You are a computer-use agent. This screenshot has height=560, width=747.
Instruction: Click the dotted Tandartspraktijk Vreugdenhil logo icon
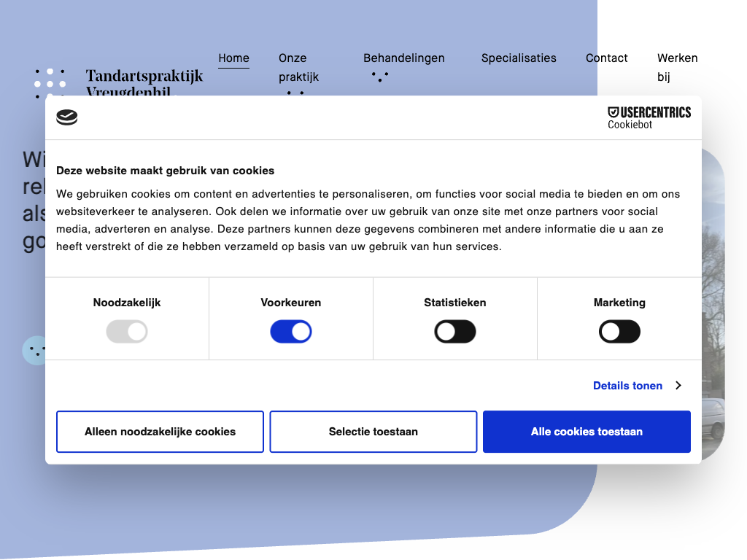click(x=50, y=83)
